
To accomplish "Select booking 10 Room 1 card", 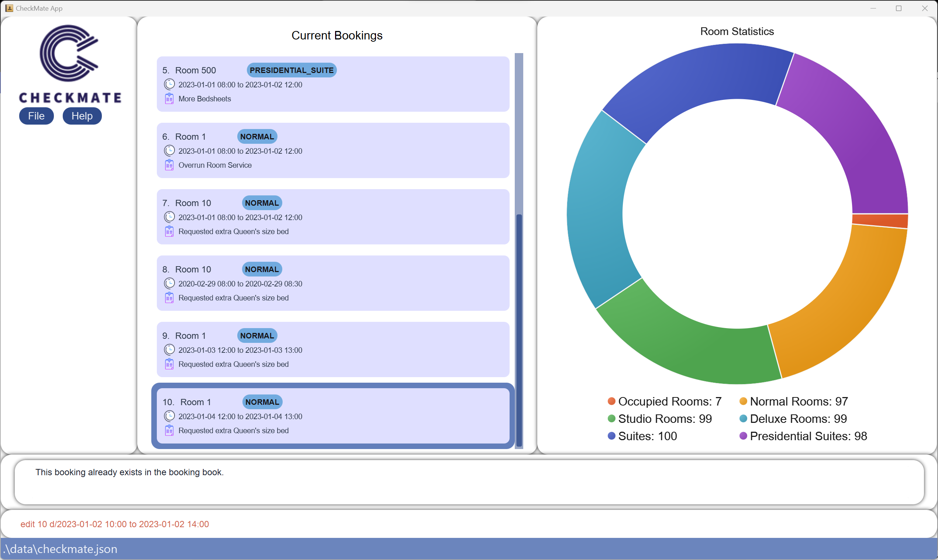I will 377,415.
